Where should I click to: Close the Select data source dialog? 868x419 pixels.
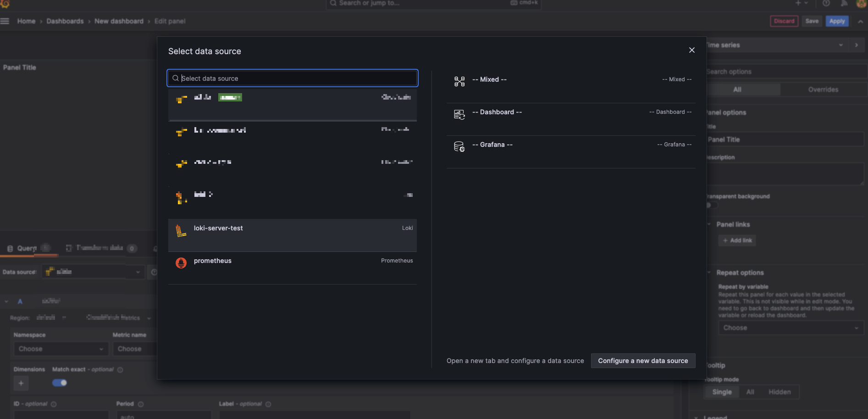coord(691,50)
